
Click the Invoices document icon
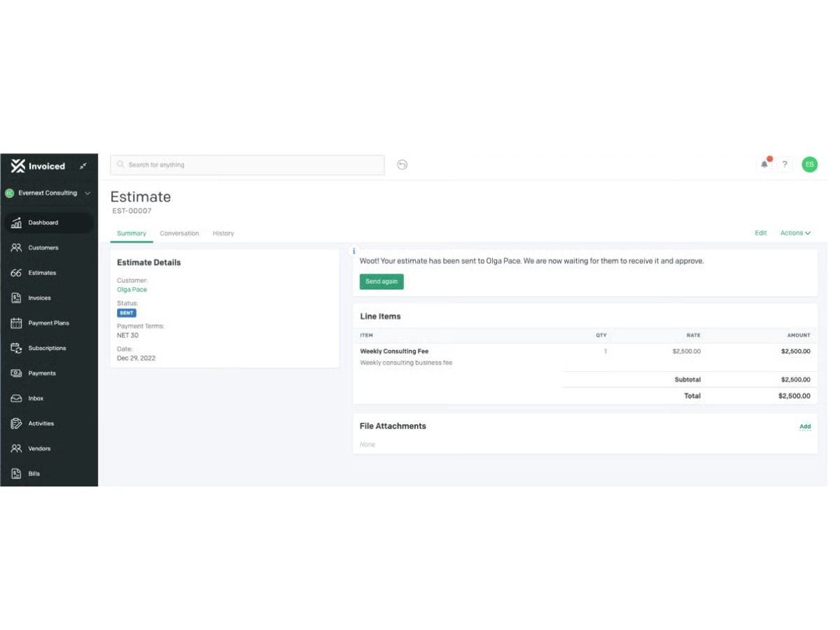(x=16, y=298)
